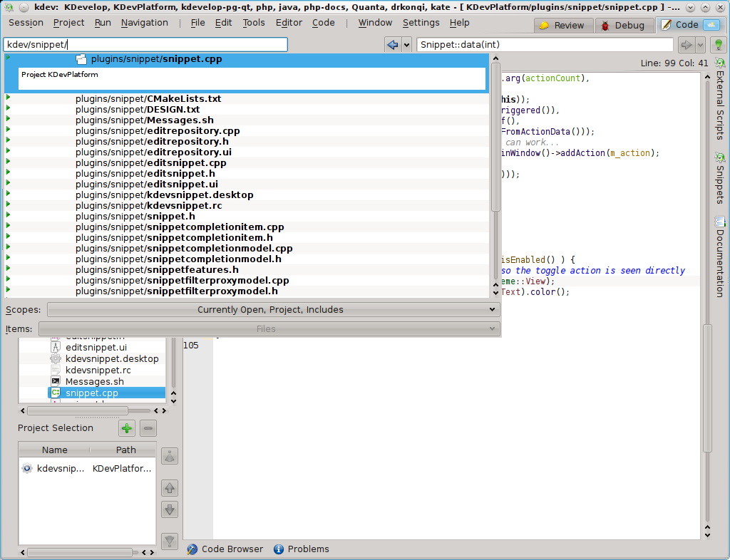
Task: Move selection down with arrow button
Action: [x=170, y=509]
